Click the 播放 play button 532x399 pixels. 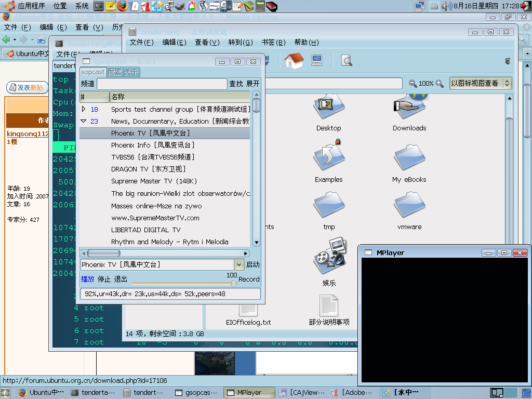[87, 279]
